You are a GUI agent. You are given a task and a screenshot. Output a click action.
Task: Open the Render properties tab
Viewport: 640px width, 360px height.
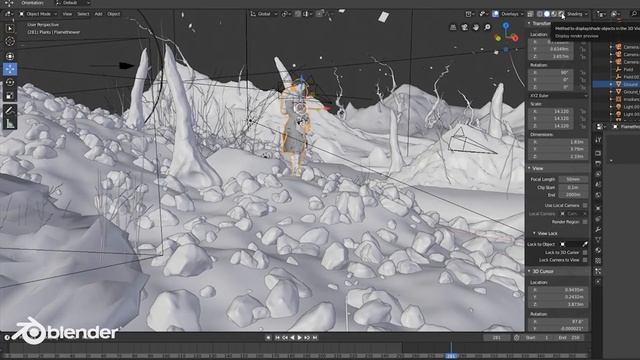(598, 153)
